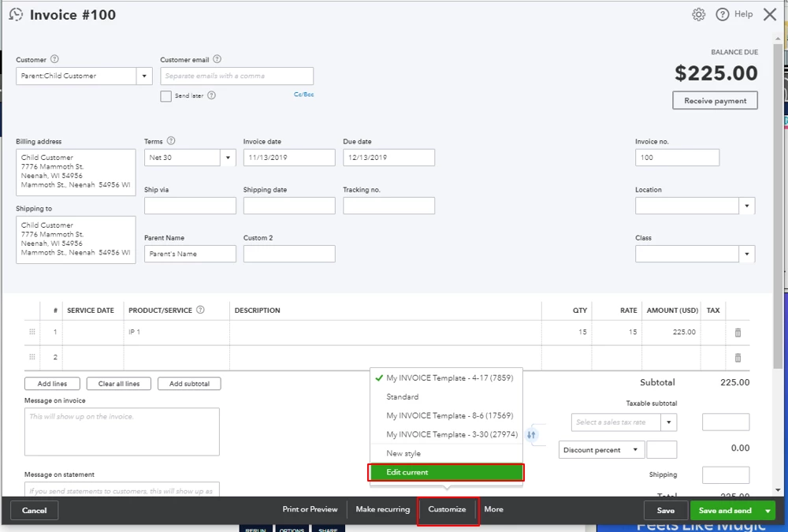Open the settings gear icon
The height and width of the screenshot is (532, 788).
698,15
